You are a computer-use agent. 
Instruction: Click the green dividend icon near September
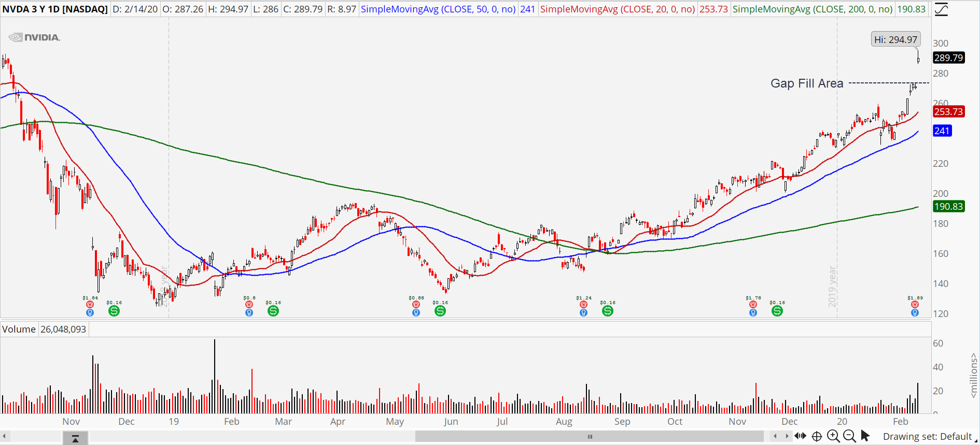(608, 311)
